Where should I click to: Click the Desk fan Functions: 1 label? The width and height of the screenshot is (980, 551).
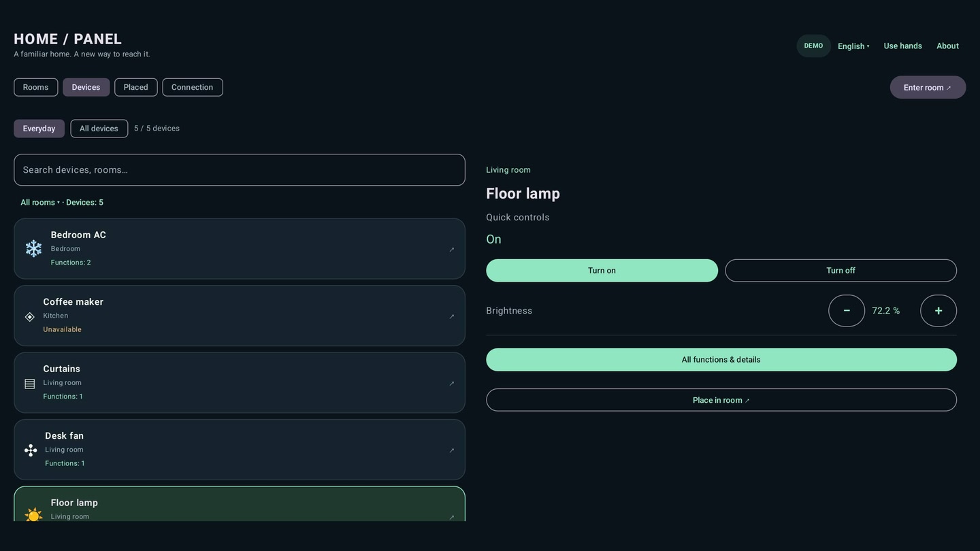[x=65, y=464]
